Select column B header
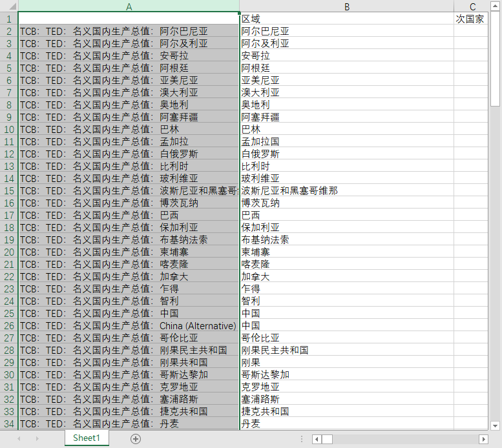The image size is (502, 448). [347, 6]
